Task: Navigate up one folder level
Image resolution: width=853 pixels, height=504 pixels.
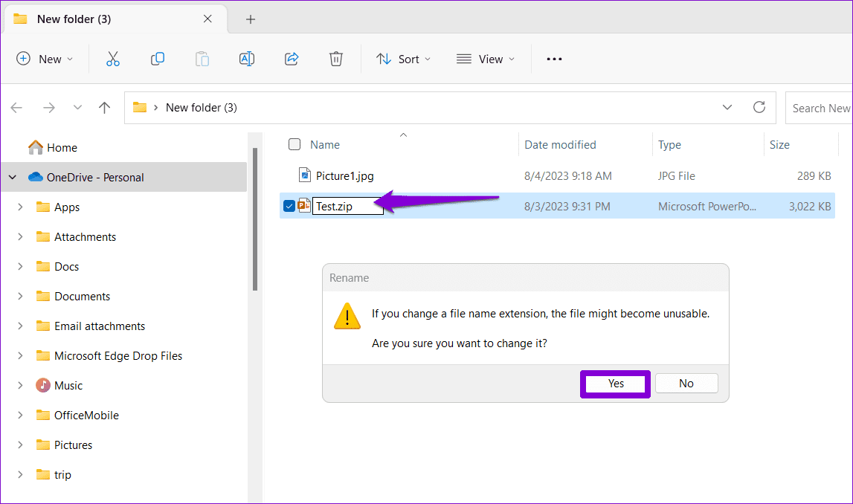Action: (x=104, y=107)
